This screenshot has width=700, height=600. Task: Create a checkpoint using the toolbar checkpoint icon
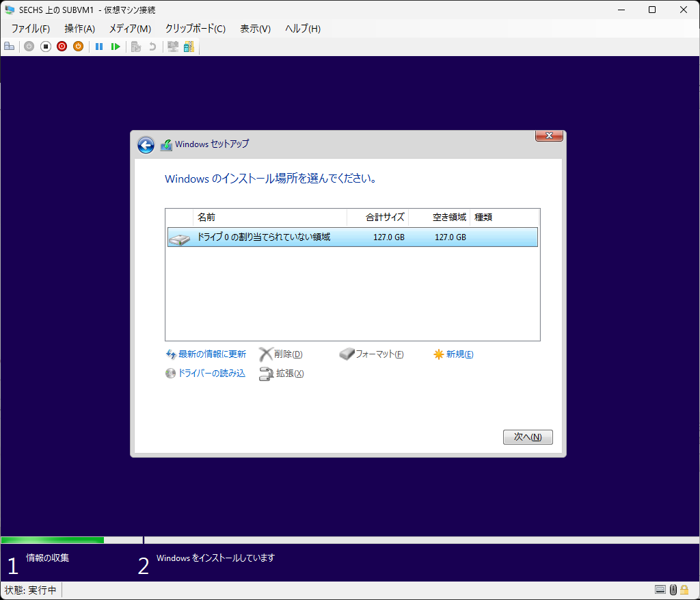coord(136,47)
